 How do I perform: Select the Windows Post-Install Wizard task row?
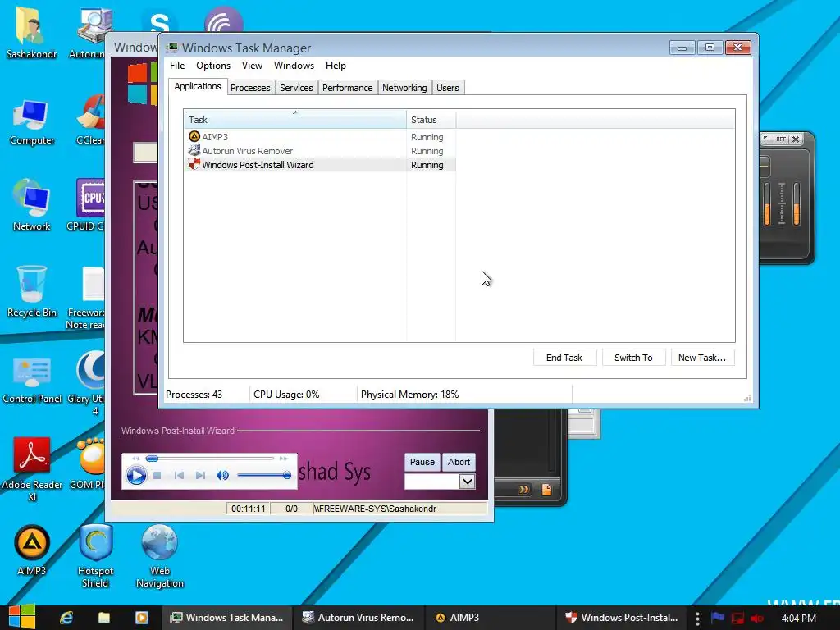tap(320, 164)
